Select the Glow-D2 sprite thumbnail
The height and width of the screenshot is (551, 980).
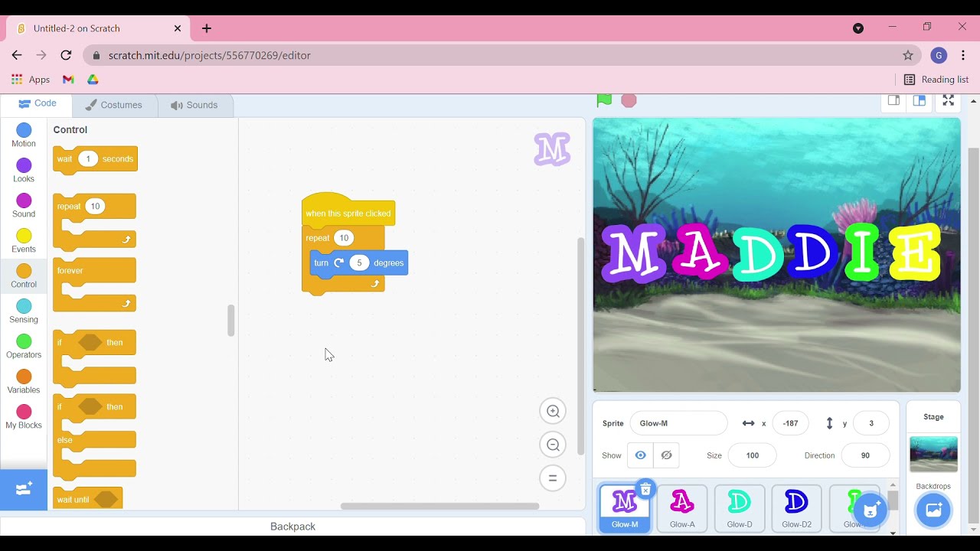point(797,508)
